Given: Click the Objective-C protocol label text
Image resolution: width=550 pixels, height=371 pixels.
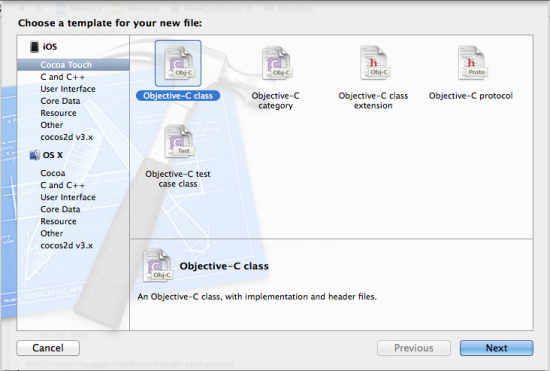Looking at the screenshot, I should 471,96.
